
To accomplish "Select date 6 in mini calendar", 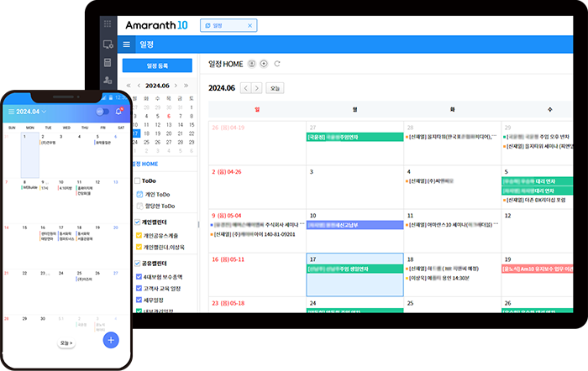I will coord(169,116).
